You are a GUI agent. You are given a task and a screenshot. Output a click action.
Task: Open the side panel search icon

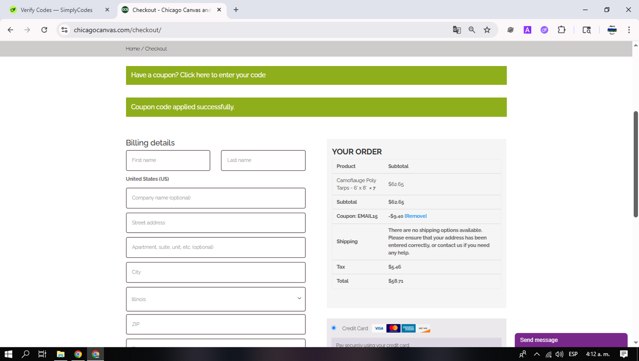point(586,30)
